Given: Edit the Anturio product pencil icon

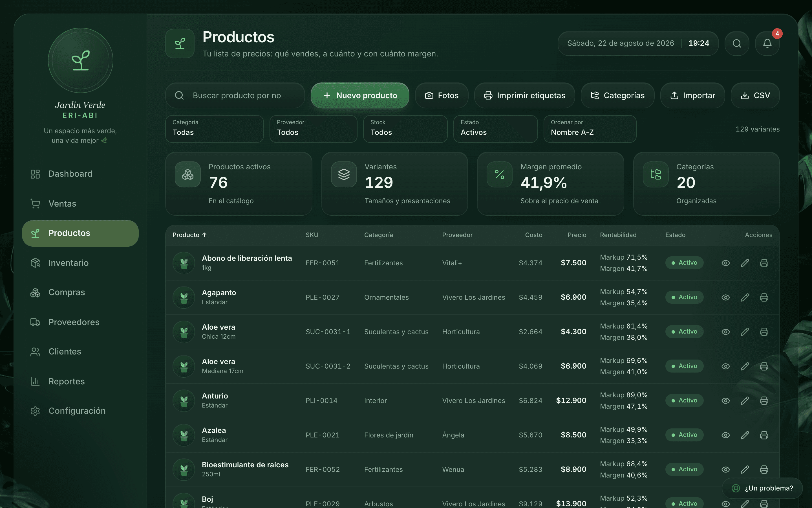Looking at the screenshot, I should click(745, 400).
